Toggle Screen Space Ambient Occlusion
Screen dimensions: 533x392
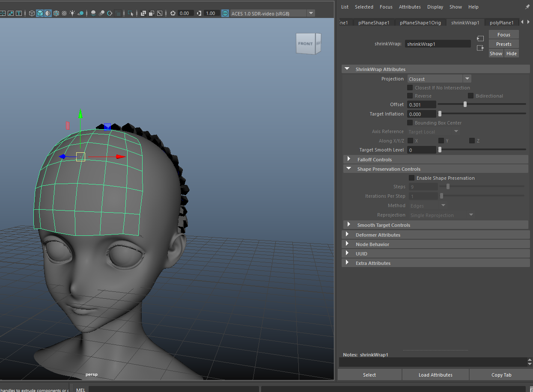93,13
